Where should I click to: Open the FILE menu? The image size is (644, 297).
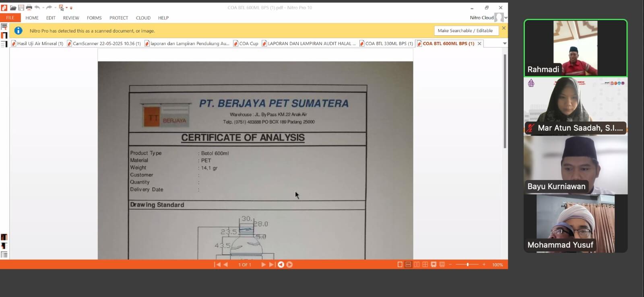pos(10,18)
